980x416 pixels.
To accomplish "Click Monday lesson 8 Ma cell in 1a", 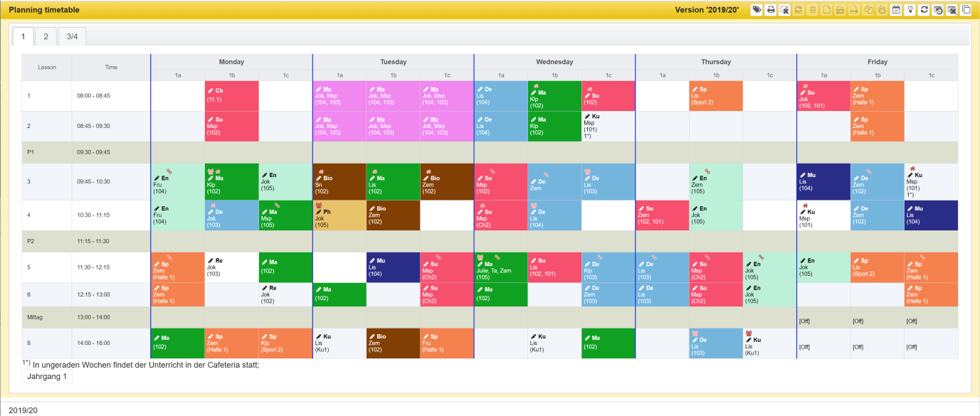I will coord(178,343).
